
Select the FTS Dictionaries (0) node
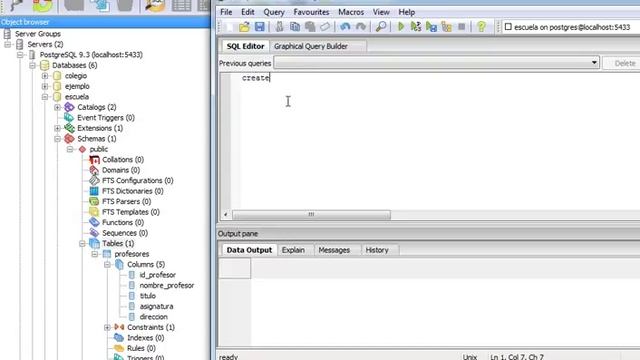(x=133, y=191)
